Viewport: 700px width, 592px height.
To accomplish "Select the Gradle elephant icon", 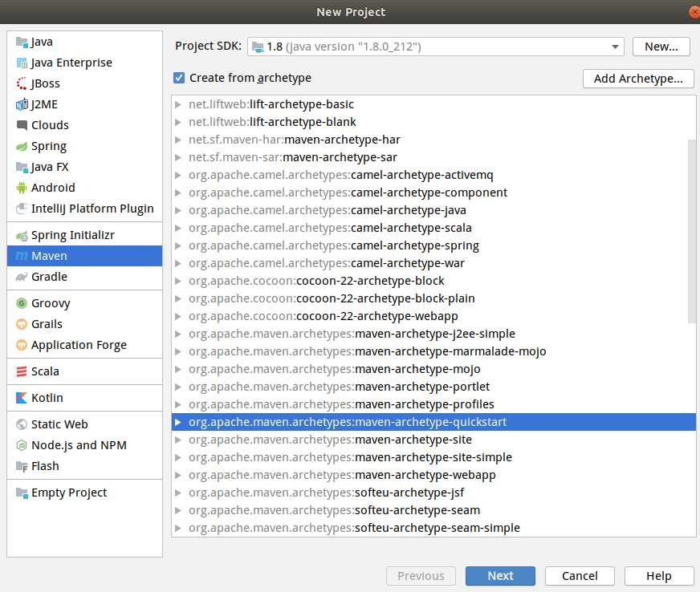I will pos(22,277).
